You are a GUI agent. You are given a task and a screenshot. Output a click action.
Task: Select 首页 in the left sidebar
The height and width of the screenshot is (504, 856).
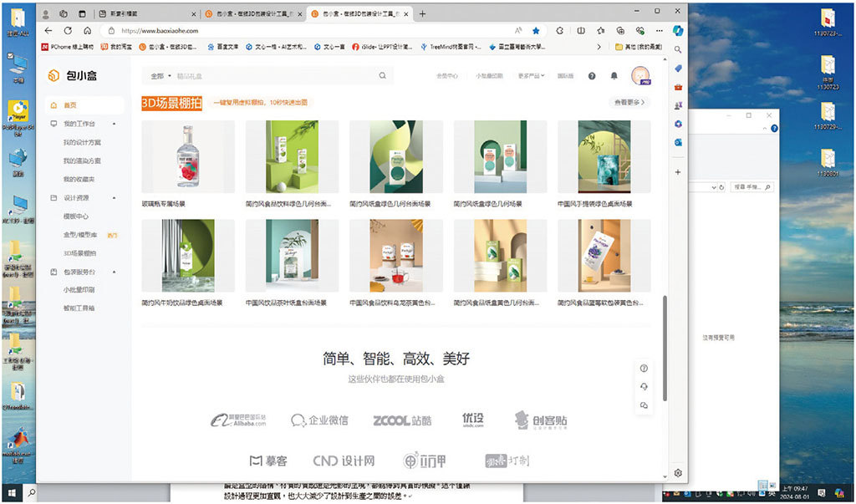click(70, 105)
